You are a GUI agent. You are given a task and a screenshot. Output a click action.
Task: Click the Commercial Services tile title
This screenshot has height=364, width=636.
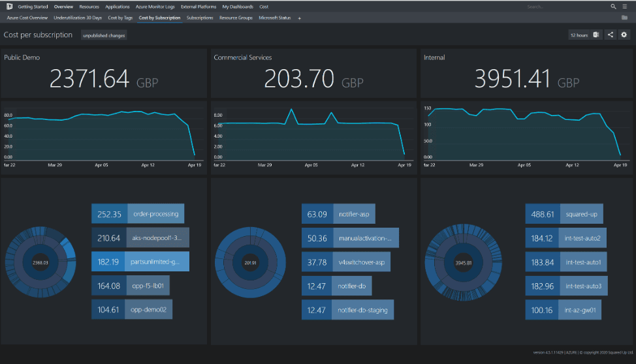[x=242, y=57]
